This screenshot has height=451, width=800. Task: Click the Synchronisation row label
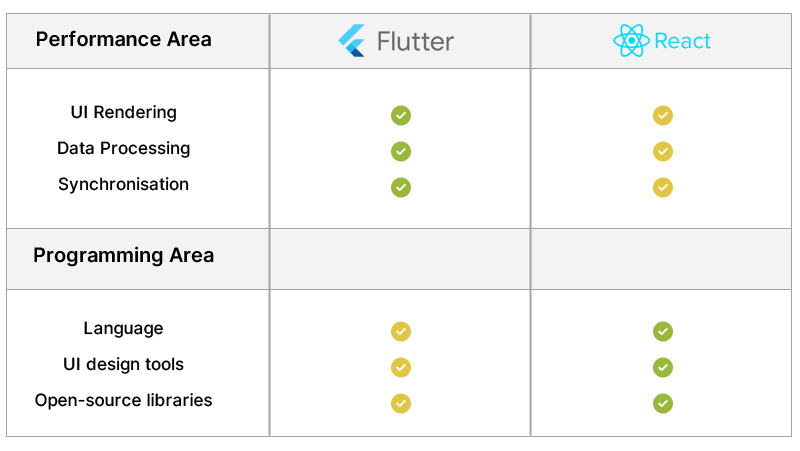pyautogui.click(x=123, y=184)
